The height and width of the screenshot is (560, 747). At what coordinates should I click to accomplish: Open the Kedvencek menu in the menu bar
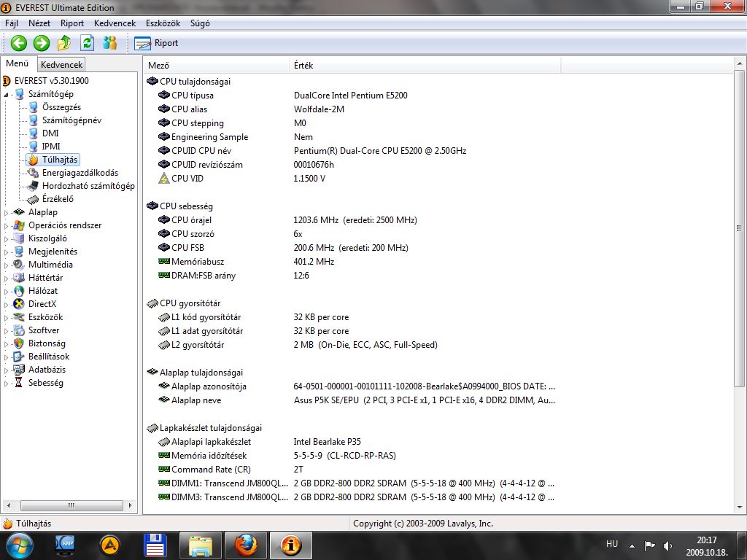coord(115,23)
